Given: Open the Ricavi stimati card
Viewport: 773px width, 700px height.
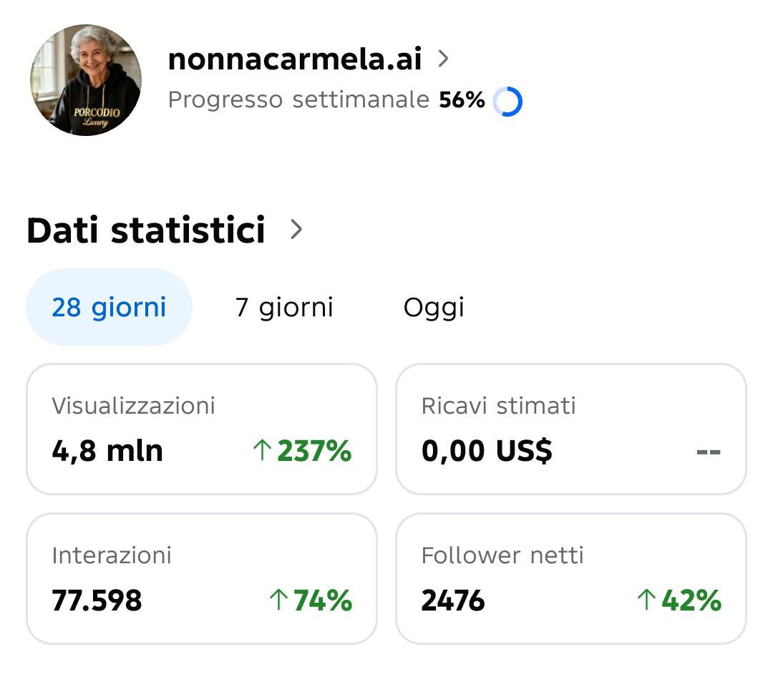Looking at the screenshot, I should pos(570,429).
